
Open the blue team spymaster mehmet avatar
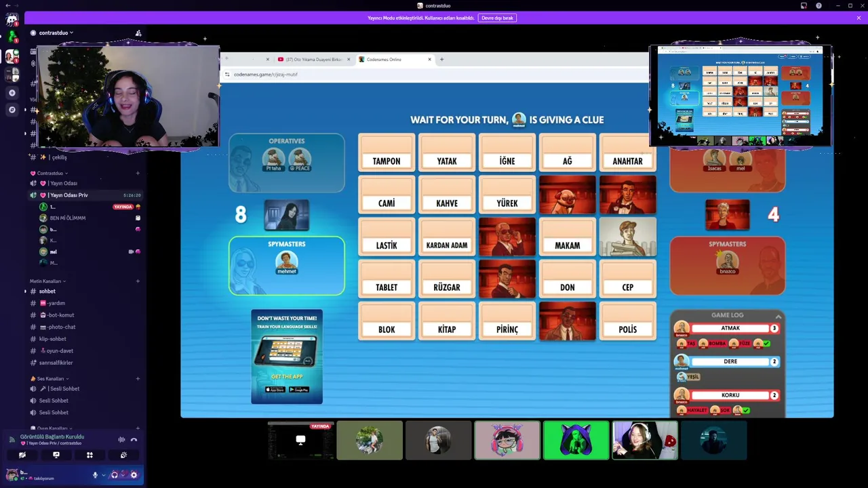coord(286,262)
